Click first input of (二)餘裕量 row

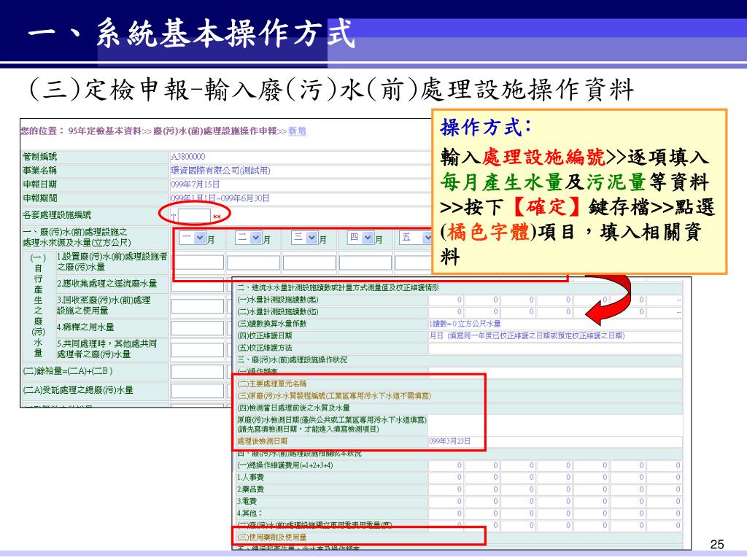[x=197, y=371]
